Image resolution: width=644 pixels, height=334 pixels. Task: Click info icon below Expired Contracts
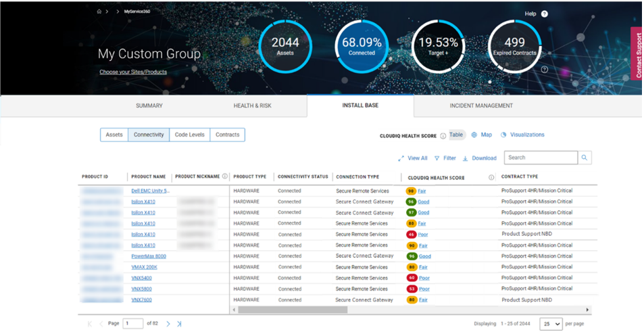click(x=545, y=69)
